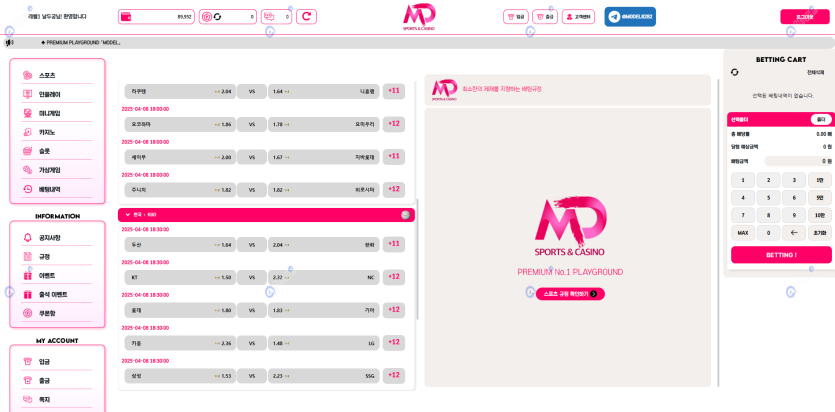Image resolution: width=835 pixels, height=412 pixels.
Task: Click the backspace arrow key on keypad
Action: click(x=794, y=233)
